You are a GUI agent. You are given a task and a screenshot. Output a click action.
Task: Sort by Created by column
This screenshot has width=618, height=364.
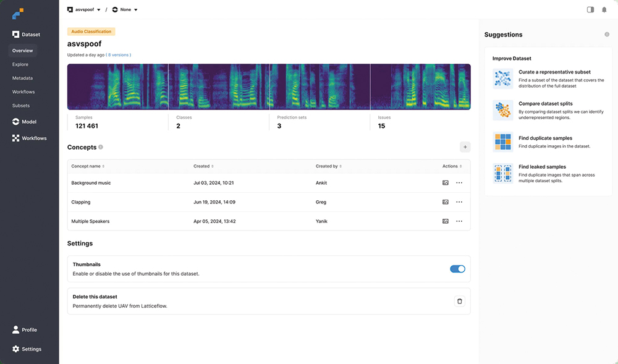[x=329, y=166]
